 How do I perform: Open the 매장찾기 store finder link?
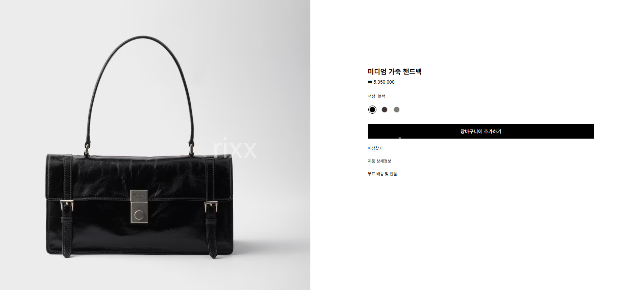point(375,148)
